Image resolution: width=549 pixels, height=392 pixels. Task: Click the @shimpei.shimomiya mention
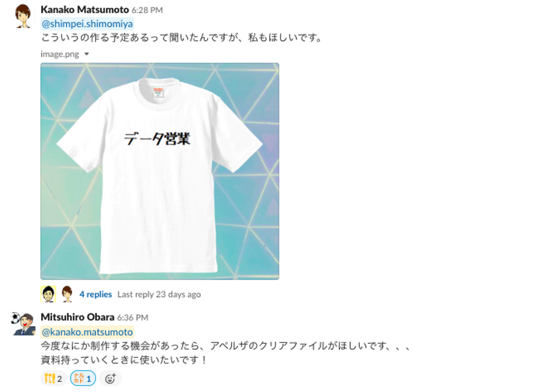point(87,24)
